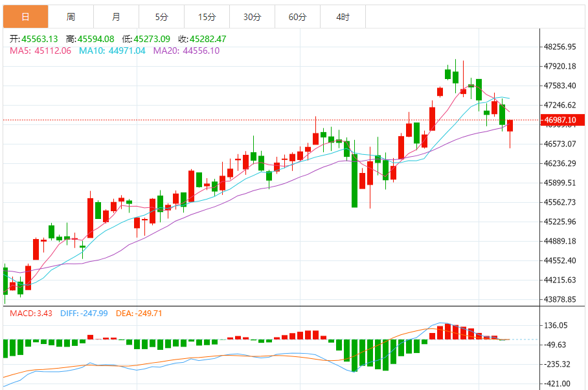
Task: Open the 60分 interval tab
Action: tap(297, 16)
